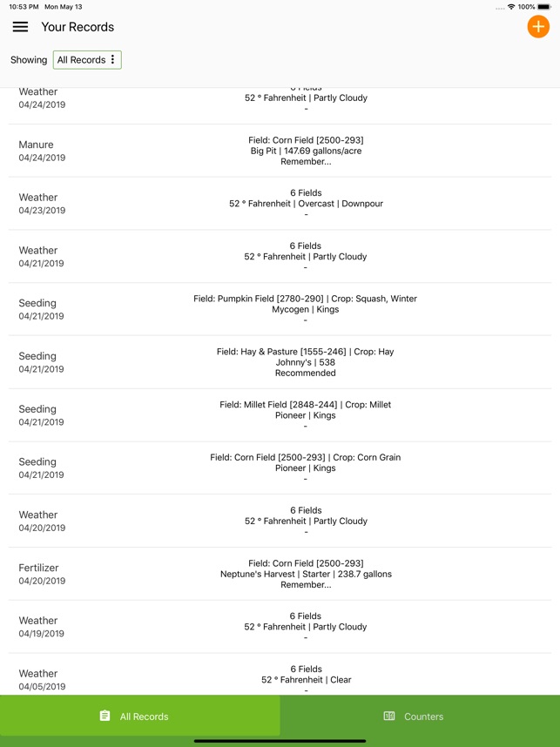Open the hamburger navigation menu
The width and height of the screenshot is (560, 747).
20,27
